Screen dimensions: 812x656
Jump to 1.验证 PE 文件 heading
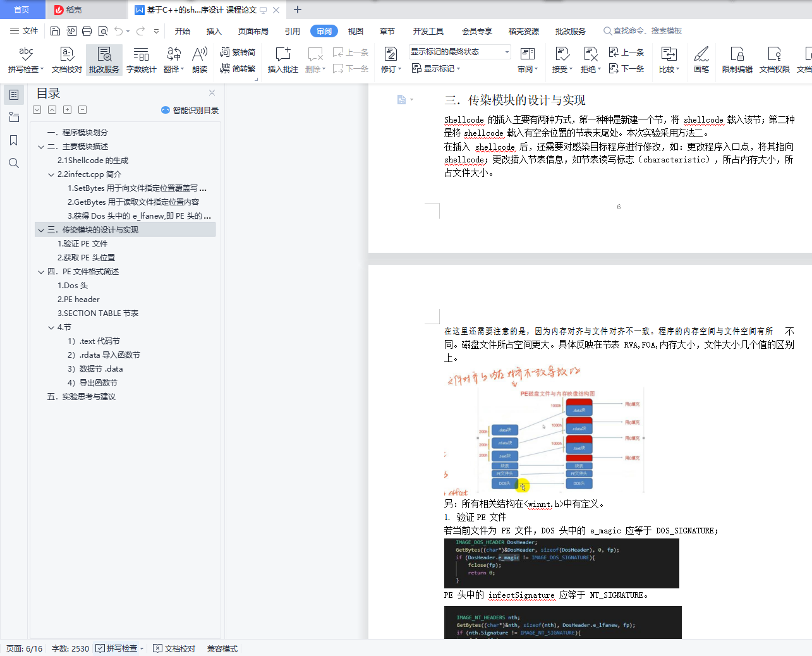[x=83, y=244]
